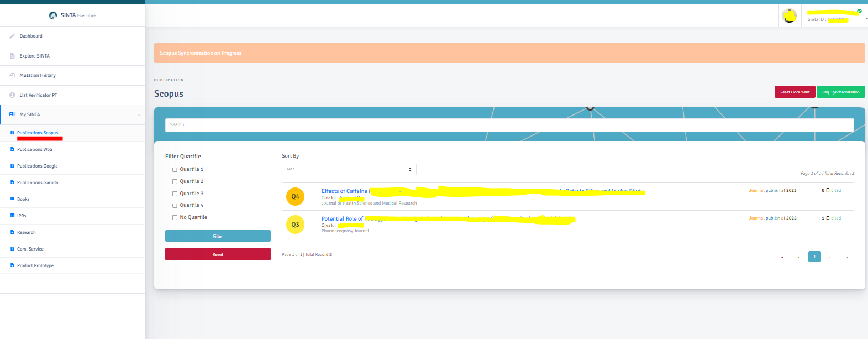
Task: Click 'Journal publish at 2023' text
Action: coord(772,190)
